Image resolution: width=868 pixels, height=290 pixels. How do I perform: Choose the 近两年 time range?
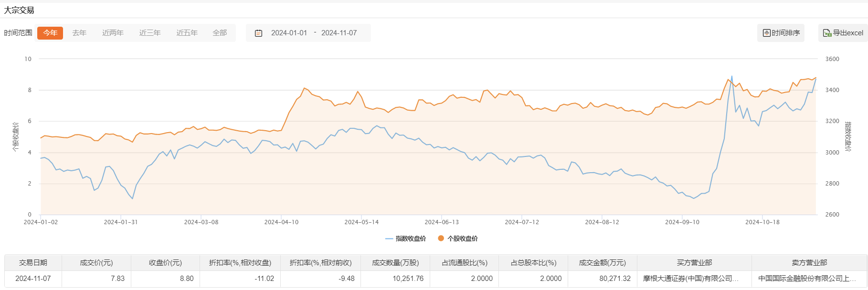tap(113, 33)
